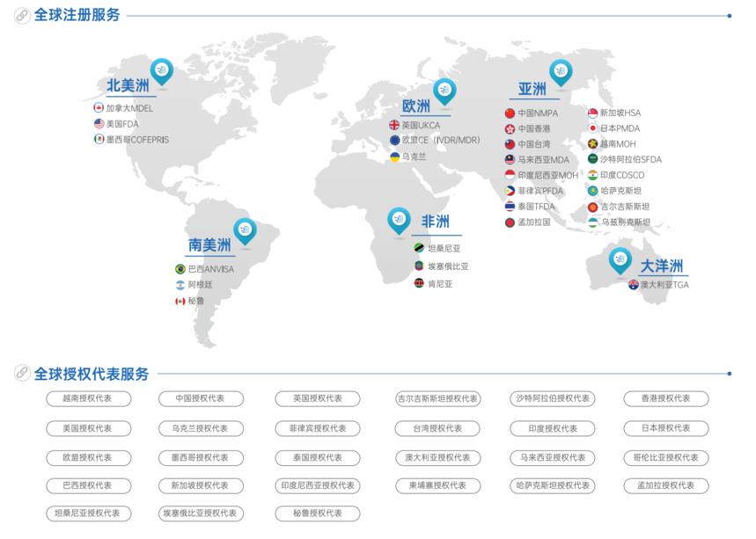The width and height of the screenshot is (756, 539).
Task: Go to 墨西哥授权代表
Action: point(201,458)
